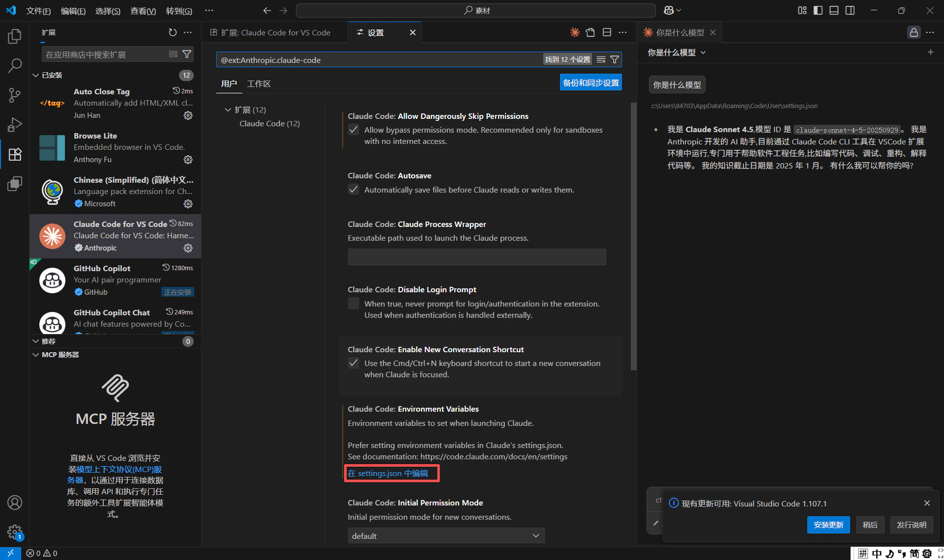
Task: Open the Search view in the activity bar
Action: point(15,65)
